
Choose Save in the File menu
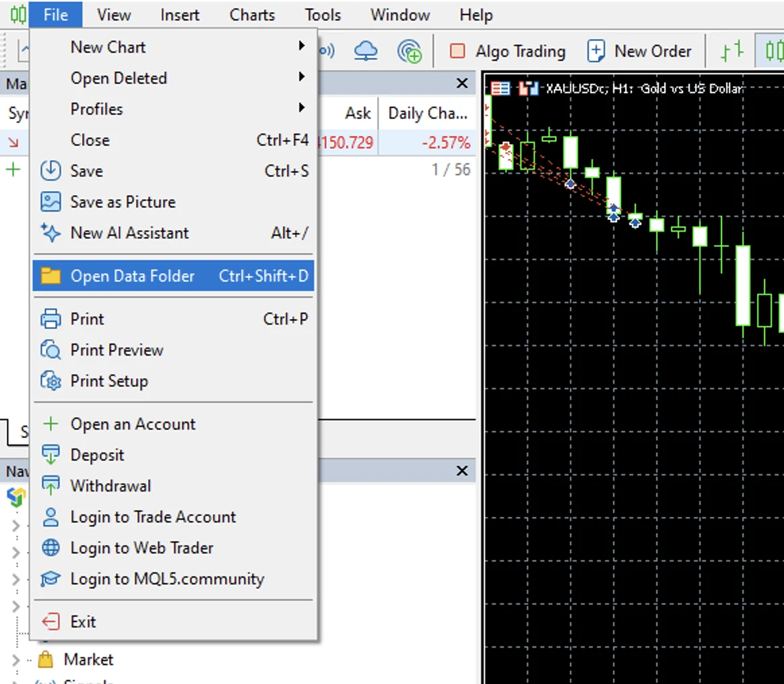coord(173,171)
